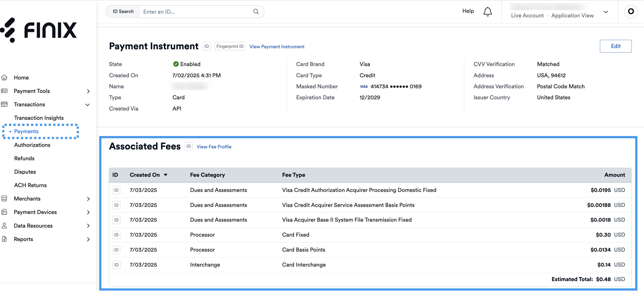Switch to Application View
The height and width of the screenshot is (291, 644).
(573, 15)
